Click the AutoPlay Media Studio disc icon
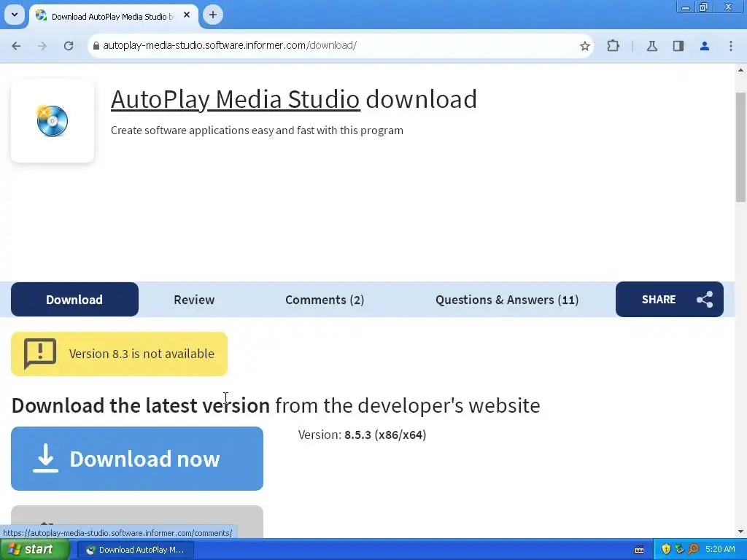This screenshot has height=560, width=747. tap(53, 121)
